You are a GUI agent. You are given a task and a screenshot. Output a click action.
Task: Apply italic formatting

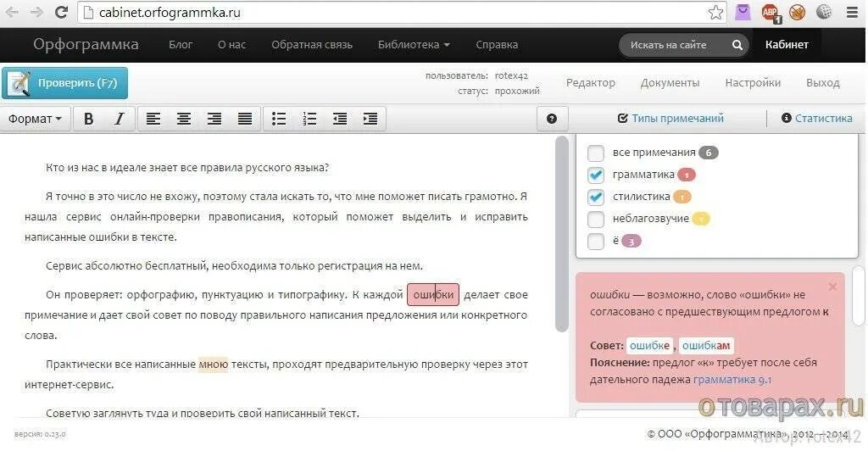point(119,119)
